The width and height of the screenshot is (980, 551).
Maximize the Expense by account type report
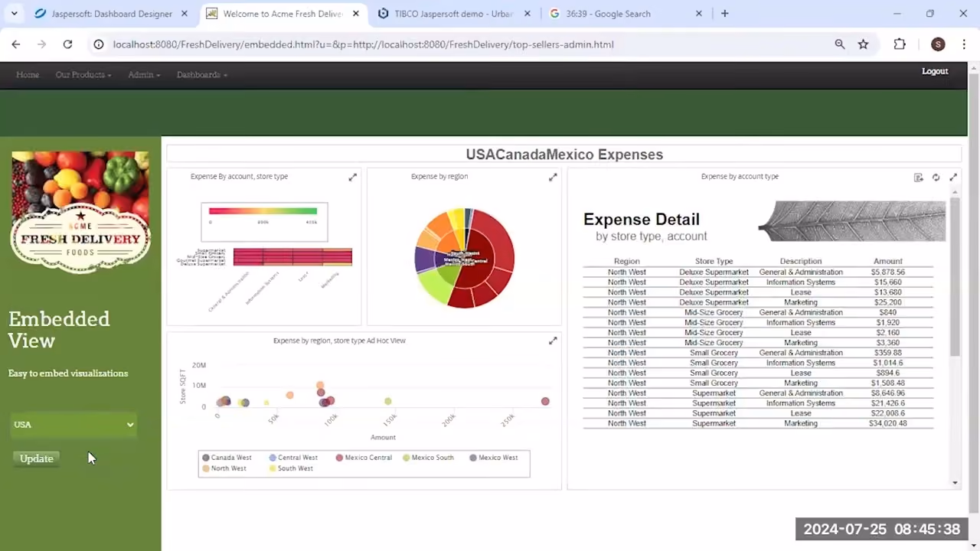pos(953,177)
